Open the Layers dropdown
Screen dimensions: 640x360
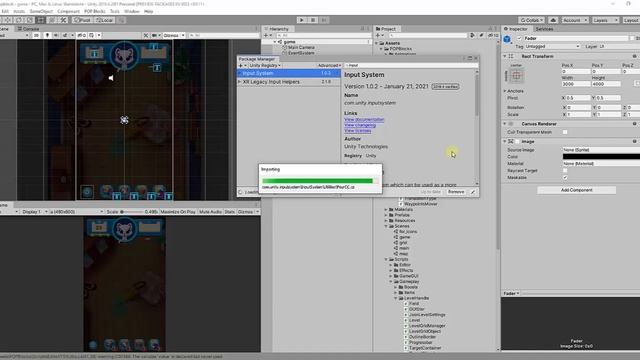tap(605, 20)
